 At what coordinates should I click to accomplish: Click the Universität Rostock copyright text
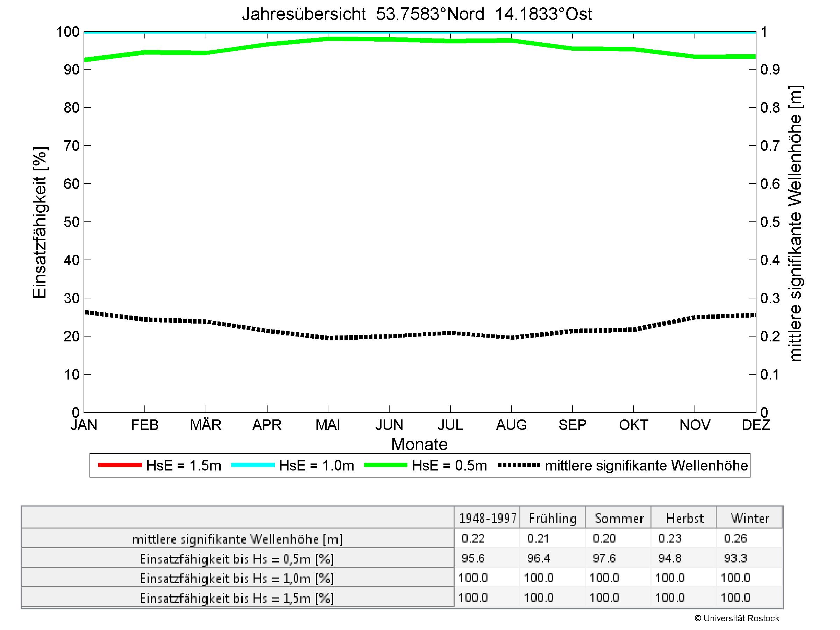pos(737,618)
